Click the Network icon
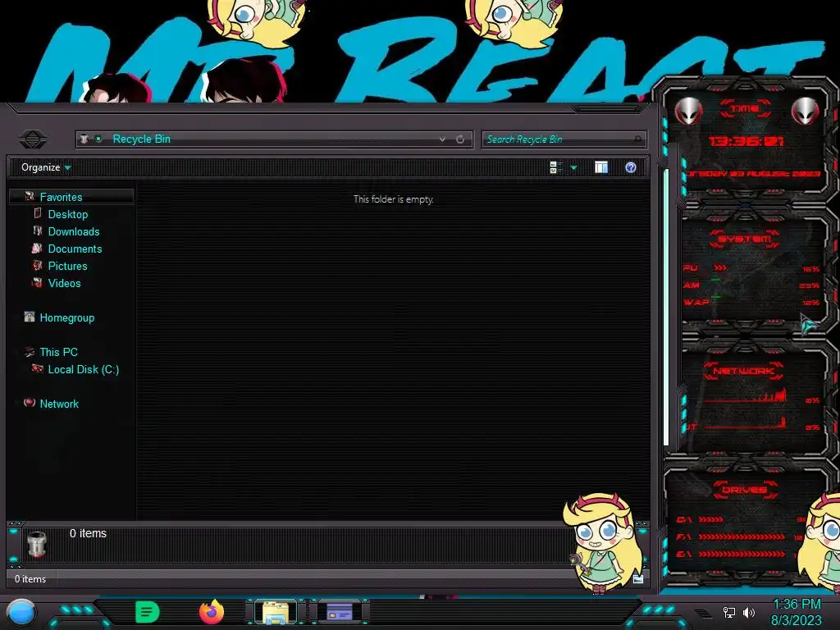This screenshot has width=840, height=630. [x=30, y=402]
